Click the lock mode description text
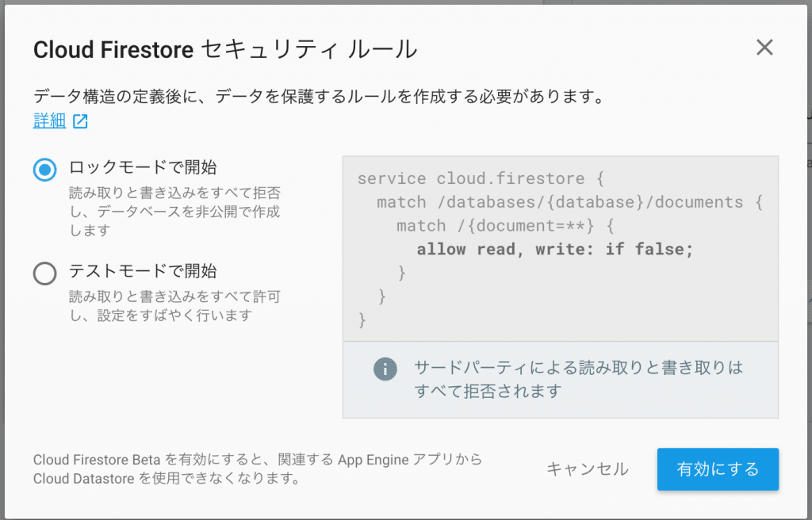Screen dimensions: 812x520 175,212
